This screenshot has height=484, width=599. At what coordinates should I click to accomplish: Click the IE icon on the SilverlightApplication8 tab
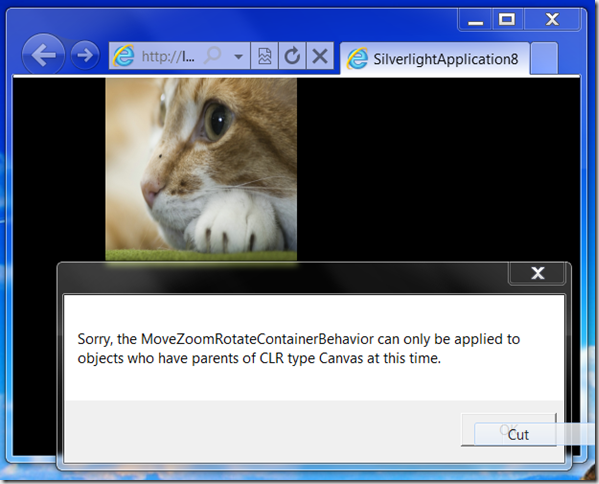click(357, 58)
